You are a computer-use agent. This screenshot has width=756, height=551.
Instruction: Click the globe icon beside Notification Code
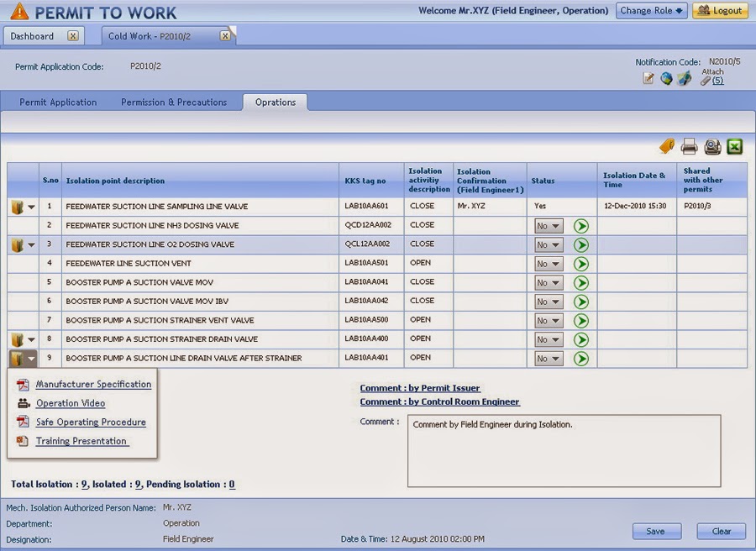point(664,77)
